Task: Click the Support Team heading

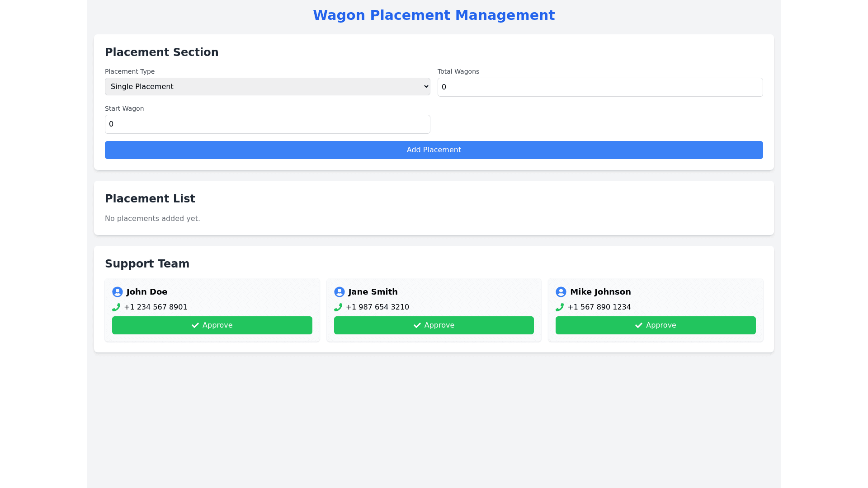Action: coord(147,264)
